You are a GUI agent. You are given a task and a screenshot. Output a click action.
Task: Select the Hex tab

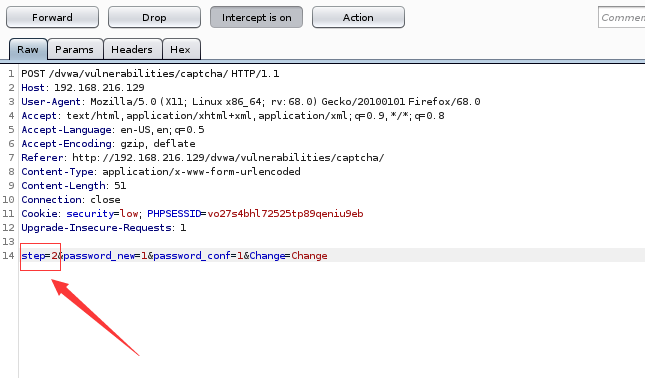point(181,49)
